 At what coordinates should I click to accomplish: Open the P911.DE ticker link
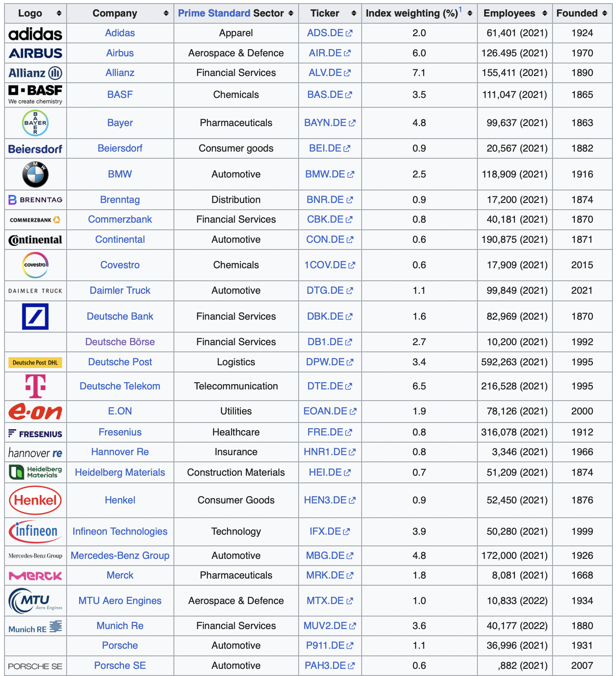pyautogui.click(x=325, y=646)
